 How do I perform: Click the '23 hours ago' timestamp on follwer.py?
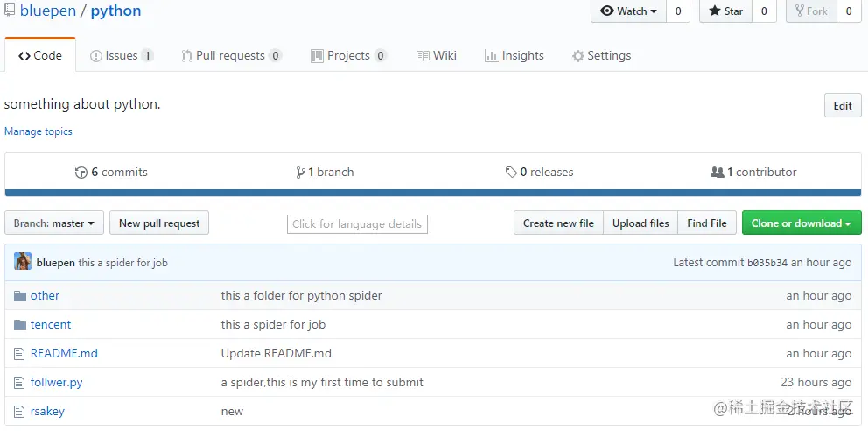click(x=816, y=382)
